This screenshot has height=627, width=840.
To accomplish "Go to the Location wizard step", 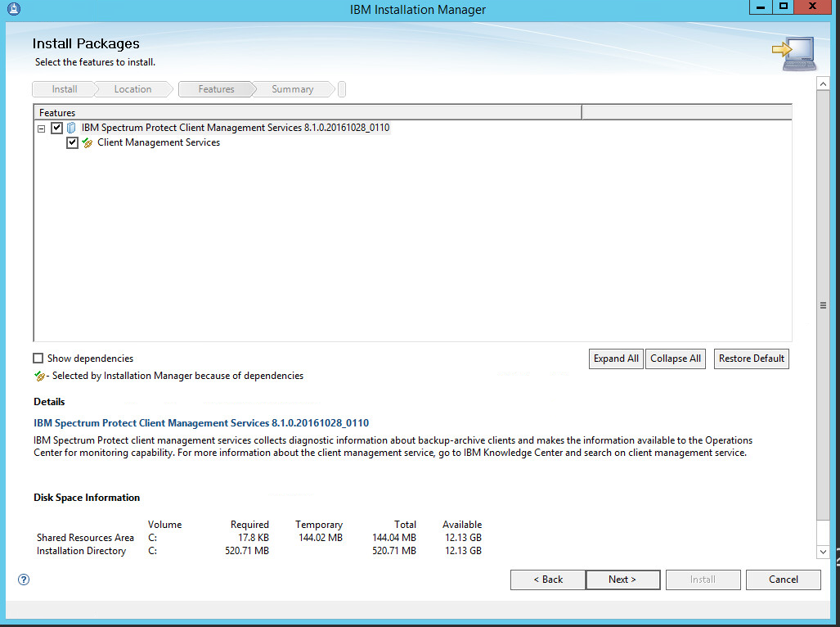I will point(133,89).
